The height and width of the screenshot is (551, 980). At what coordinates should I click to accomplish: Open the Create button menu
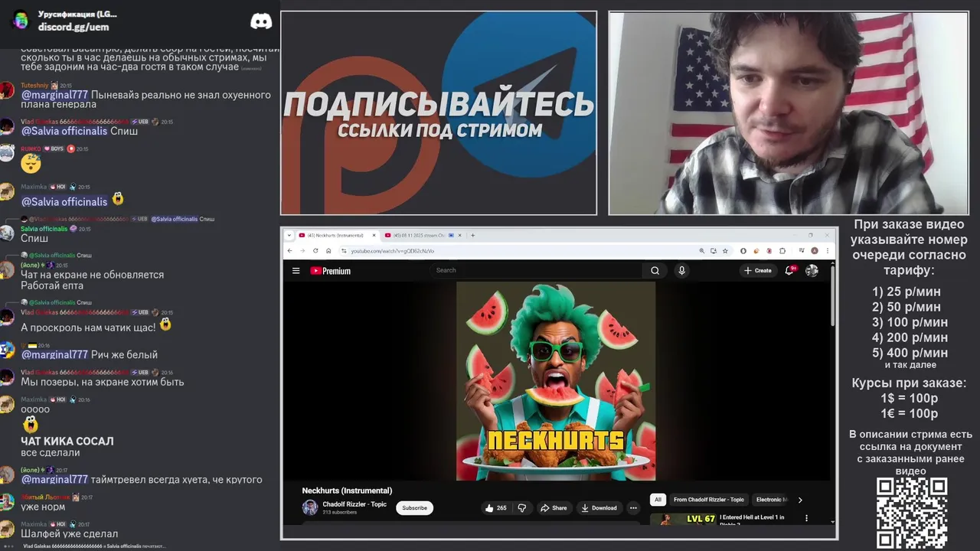tap(758, 270)
